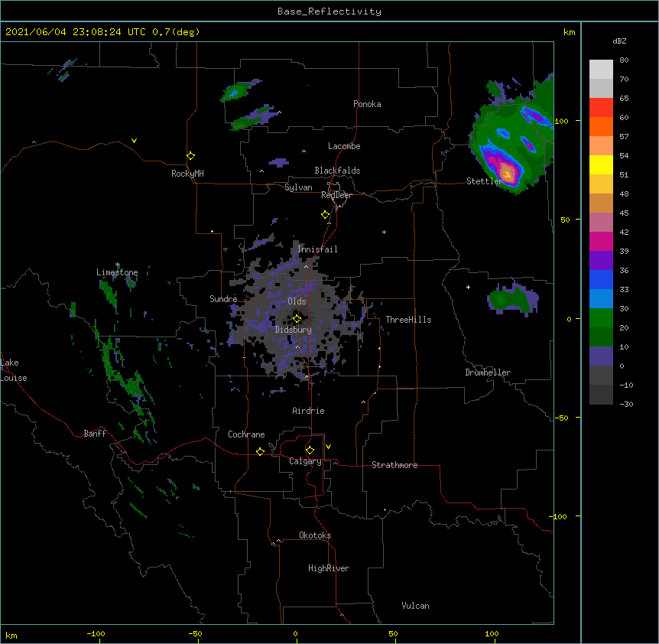Click the Okotoks label
Image resolution: width=659 pixels, height=644 pixels.
[x=315, y=535]
